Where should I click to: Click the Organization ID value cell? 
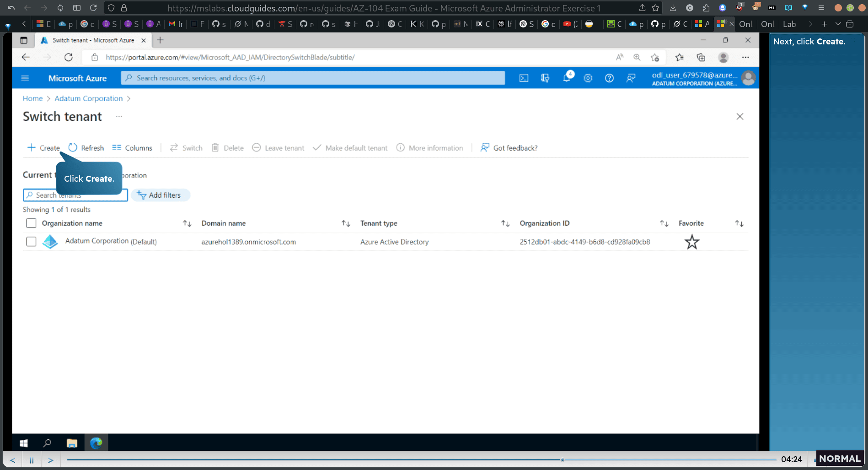click(x=584, y=242)
